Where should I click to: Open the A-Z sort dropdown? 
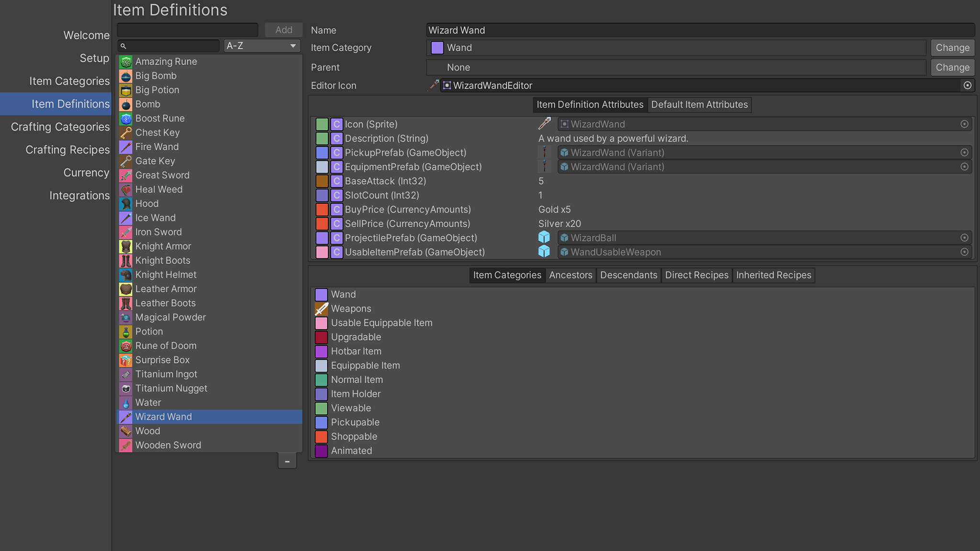click(261, 45)
